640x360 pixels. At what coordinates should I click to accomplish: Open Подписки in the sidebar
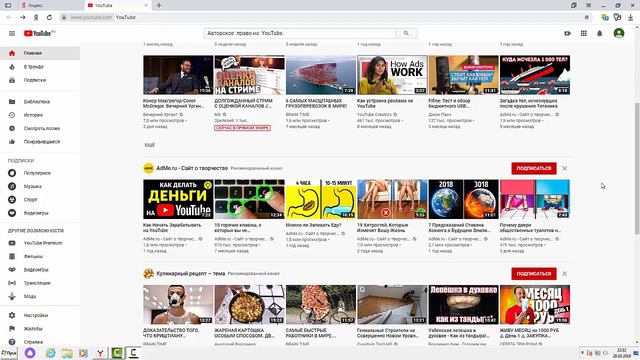click(x=40, y=80)
